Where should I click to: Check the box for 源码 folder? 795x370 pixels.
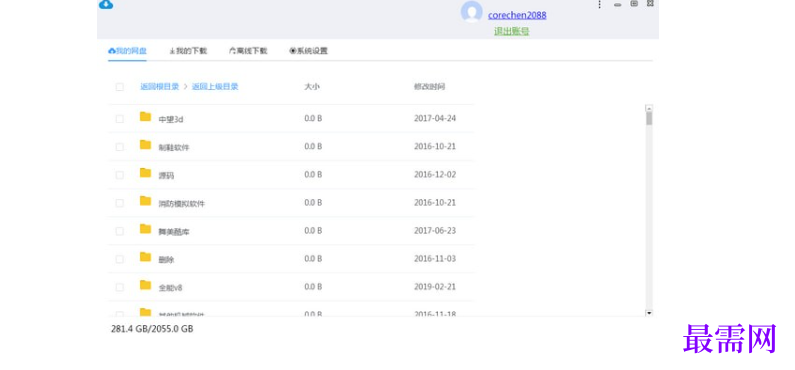120,175
